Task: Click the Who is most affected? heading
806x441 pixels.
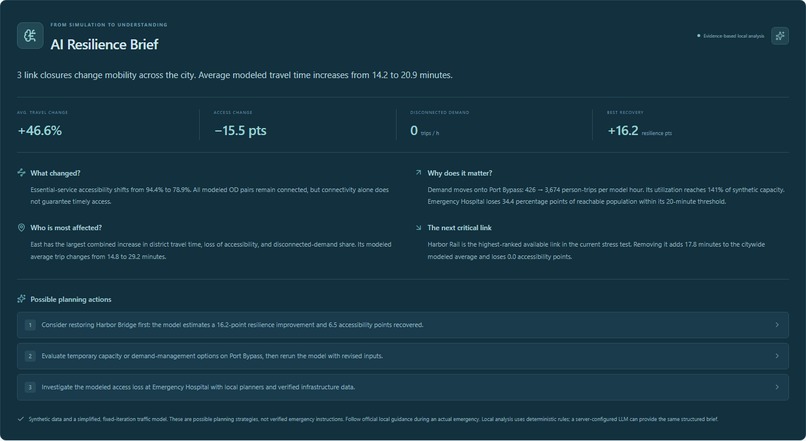Action: [66, 228]
